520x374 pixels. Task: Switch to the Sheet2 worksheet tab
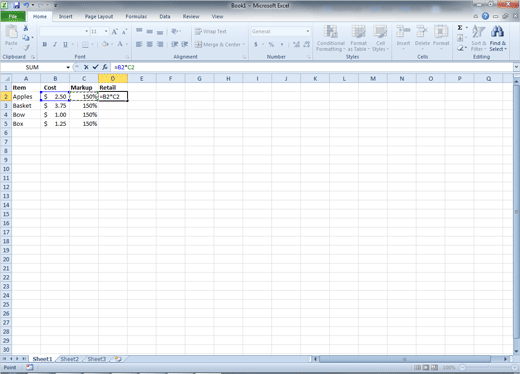point(69,359)
